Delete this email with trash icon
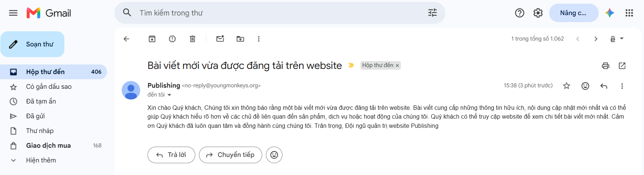Viewport: 644px width, 175px height. 192,39
